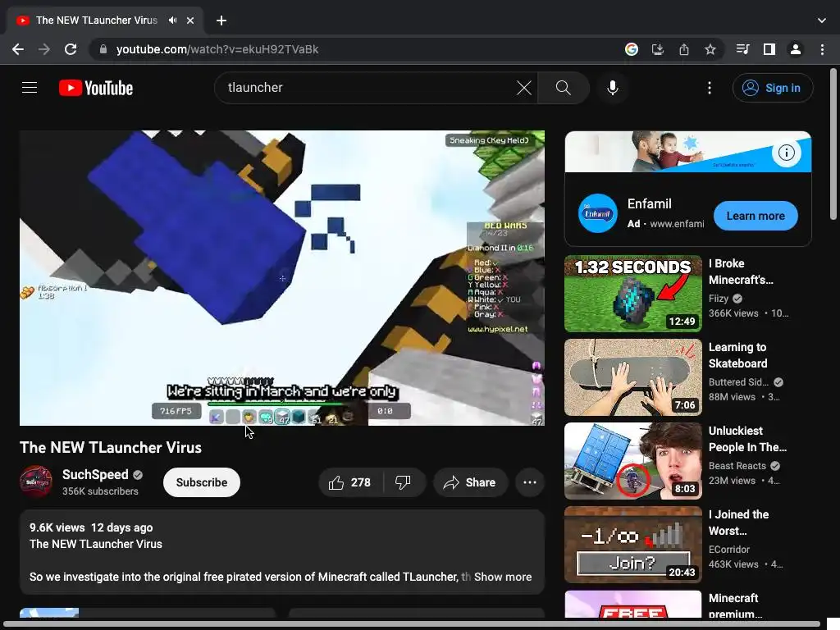
Task: Open the SuchSpeed channel avatar
Action: coord(36,482)
